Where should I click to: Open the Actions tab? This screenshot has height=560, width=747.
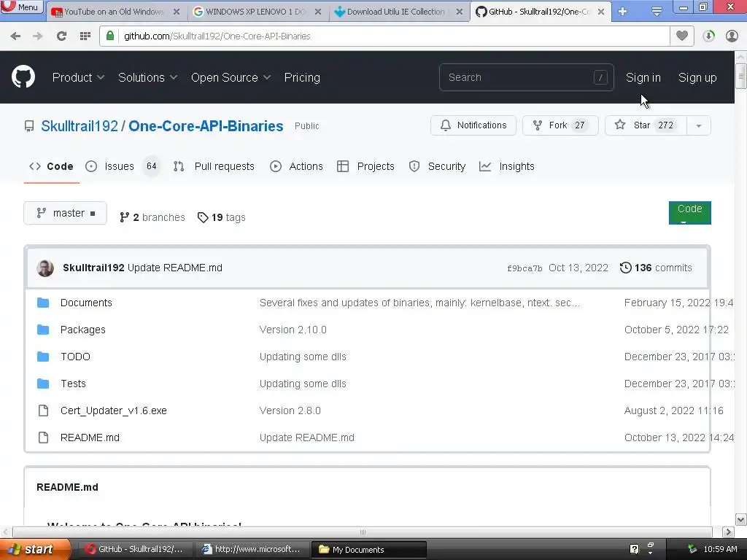(296, 166)
